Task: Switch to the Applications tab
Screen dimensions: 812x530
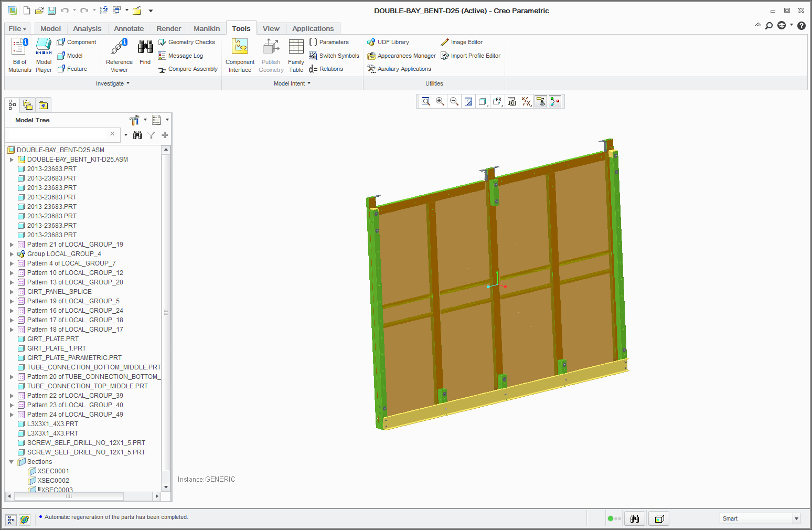Action: coord(313,28)
